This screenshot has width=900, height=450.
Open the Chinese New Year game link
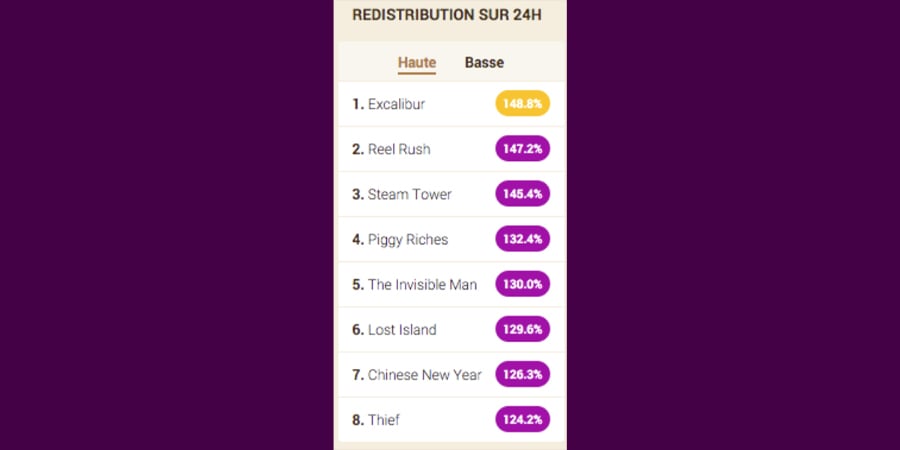(424, 375)
